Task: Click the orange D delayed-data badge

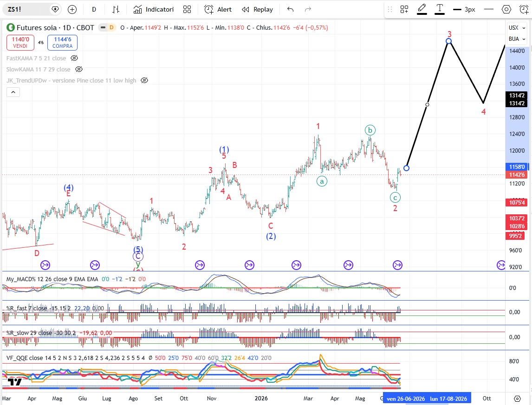Action: [111, 27]
